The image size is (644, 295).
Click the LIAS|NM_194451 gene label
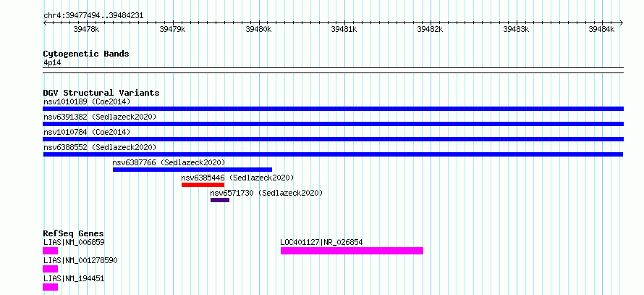(74, 278)
